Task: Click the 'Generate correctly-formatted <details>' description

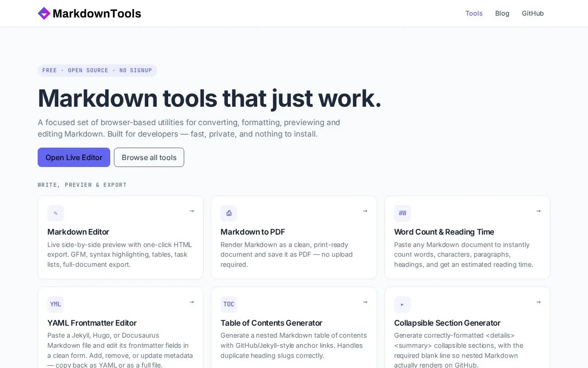Action: point(459,350)
